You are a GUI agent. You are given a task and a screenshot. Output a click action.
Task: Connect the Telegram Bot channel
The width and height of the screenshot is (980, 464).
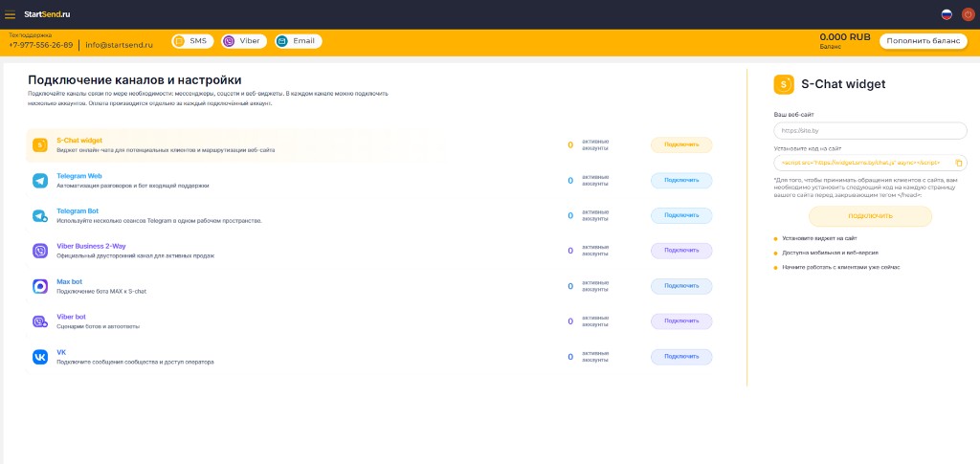click(x=681, y=215)
